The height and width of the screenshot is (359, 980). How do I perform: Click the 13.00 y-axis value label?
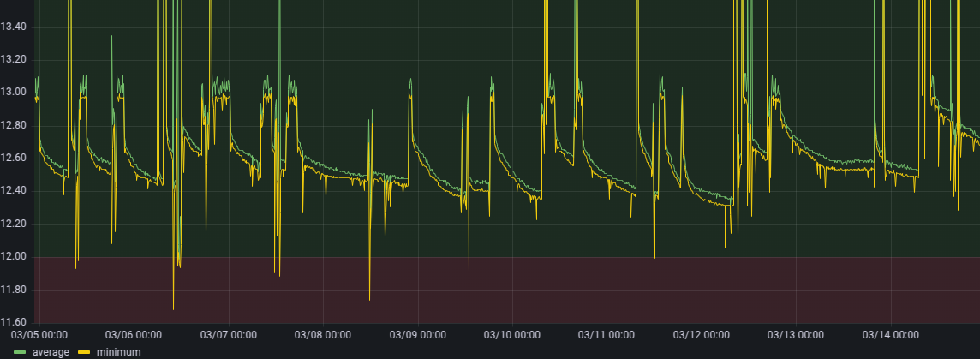[x=14, y=93]
